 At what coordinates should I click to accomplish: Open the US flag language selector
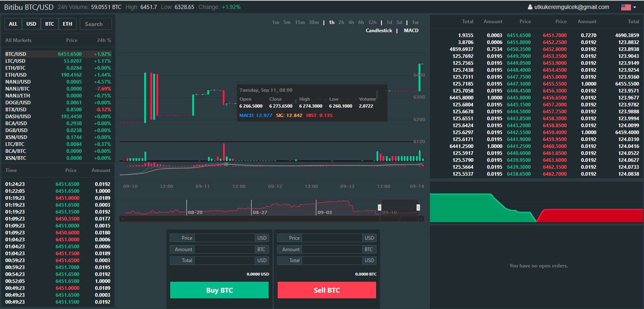click(x=629, y=7)
